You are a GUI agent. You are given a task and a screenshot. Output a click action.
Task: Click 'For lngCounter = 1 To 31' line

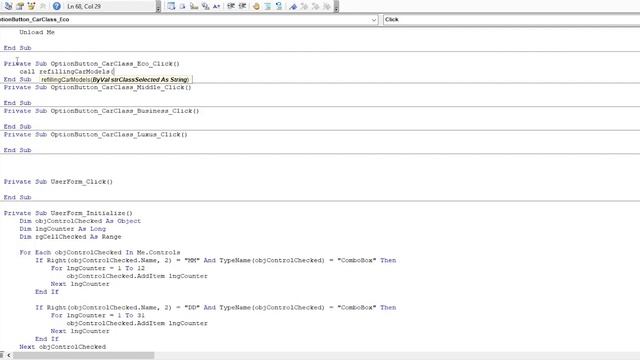tap(98, 315)
